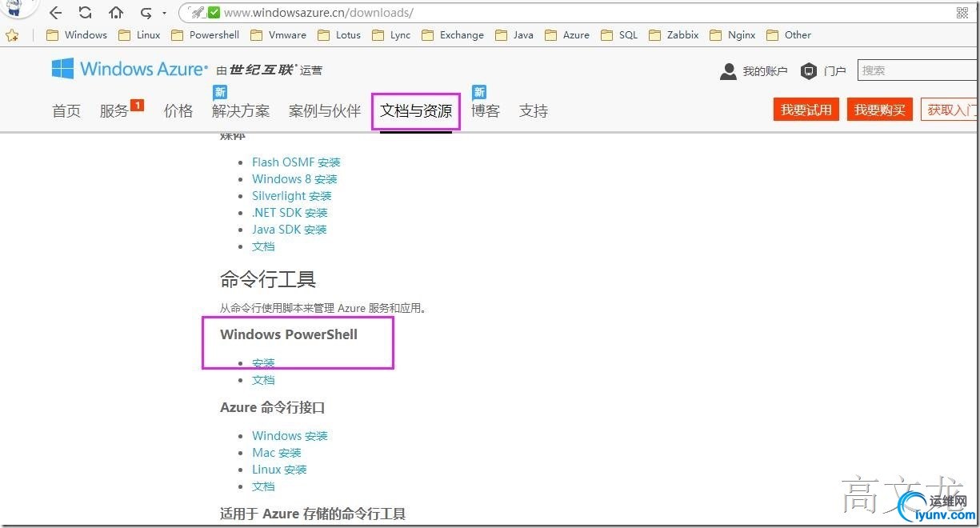Screen dimensions: 980x528
Task: Expand the dropdown arrow beside restore icon
Action: tap(164, 14)
